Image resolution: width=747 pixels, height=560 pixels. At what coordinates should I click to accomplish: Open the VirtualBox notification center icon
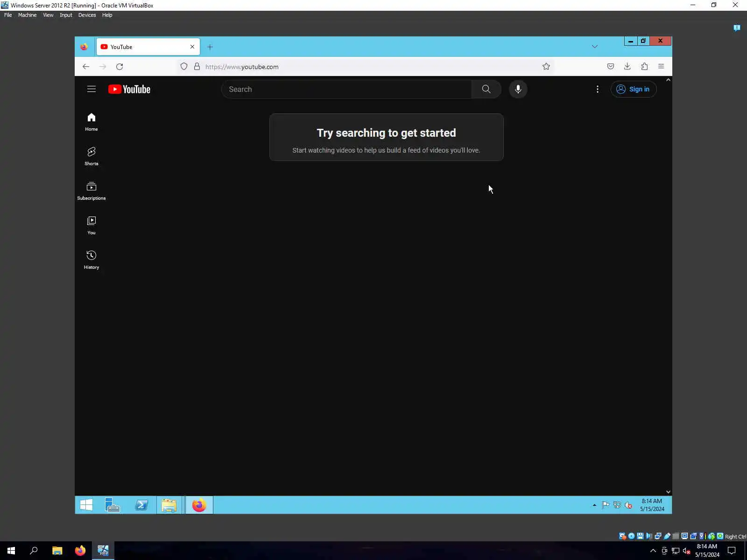pyautogui.click(x=737, y=28)
